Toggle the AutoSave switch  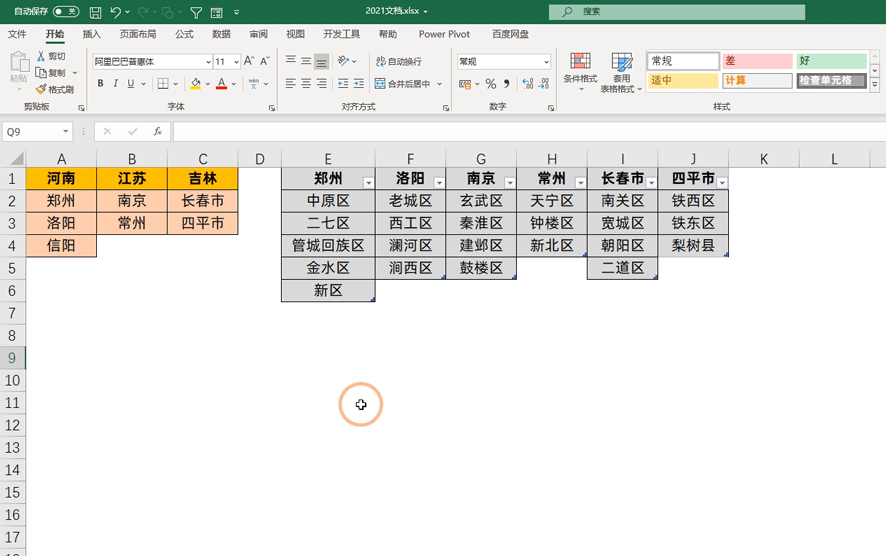pyautogui.click(x=66, y=11)
